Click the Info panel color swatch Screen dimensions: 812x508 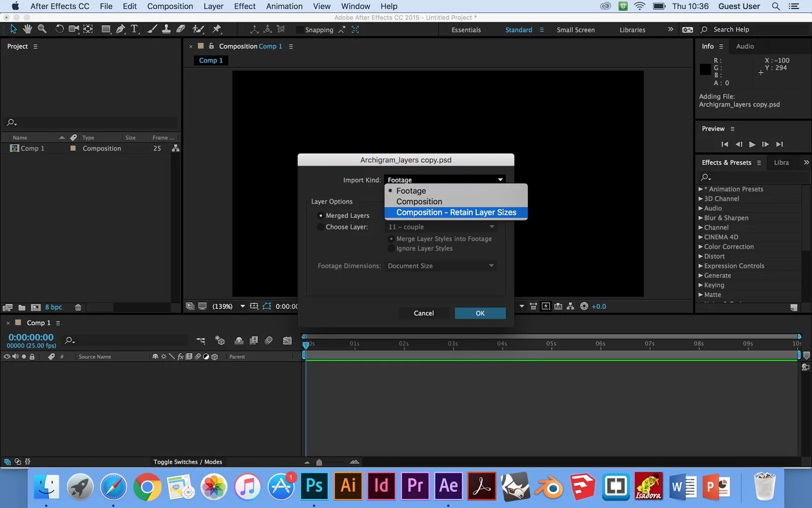click(704, 70)
